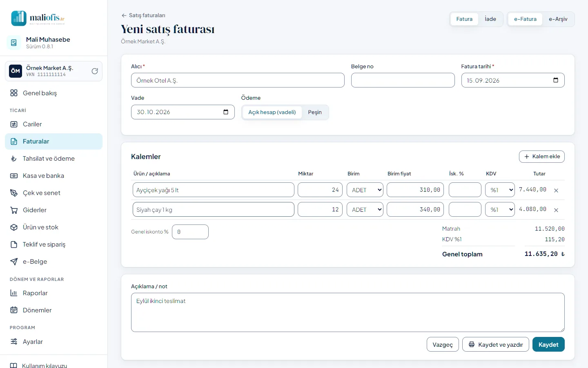Open Birim dropdown for Ayçiçek yağı row
This screenshot has width=588, height=368.
tap(365, 190)
